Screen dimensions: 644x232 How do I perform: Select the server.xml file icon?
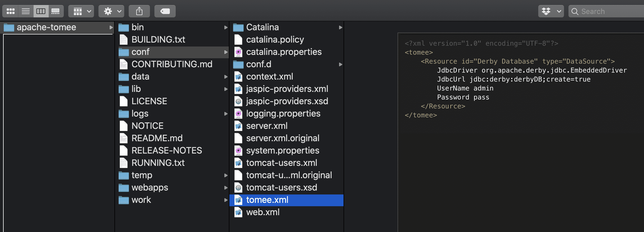tap(238, 126)
